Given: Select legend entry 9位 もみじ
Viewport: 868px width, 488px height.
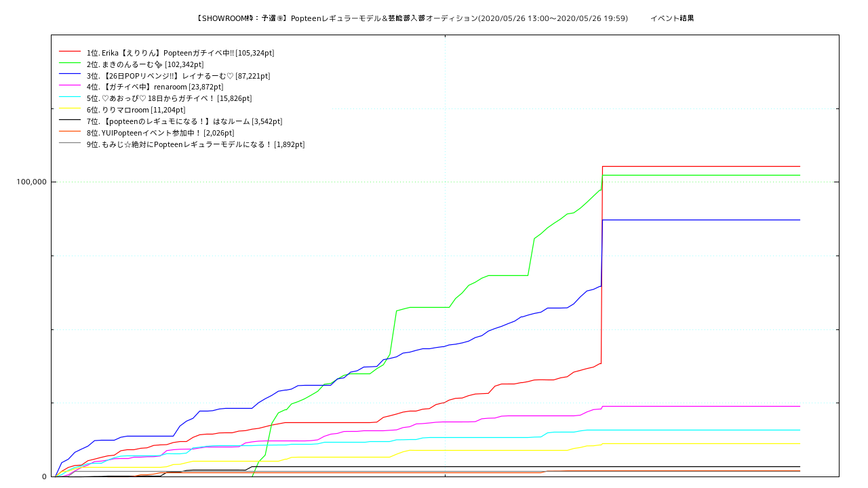Looking at the screenshot, I should [195, 144].
